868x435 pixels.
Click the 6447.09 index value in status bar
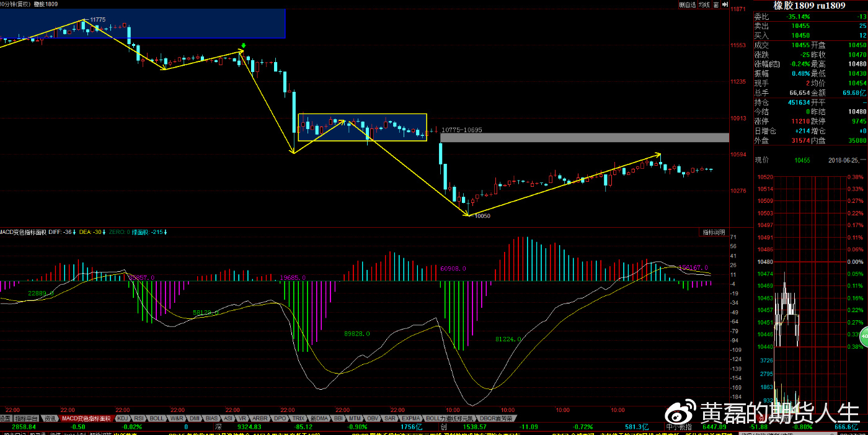714,427
